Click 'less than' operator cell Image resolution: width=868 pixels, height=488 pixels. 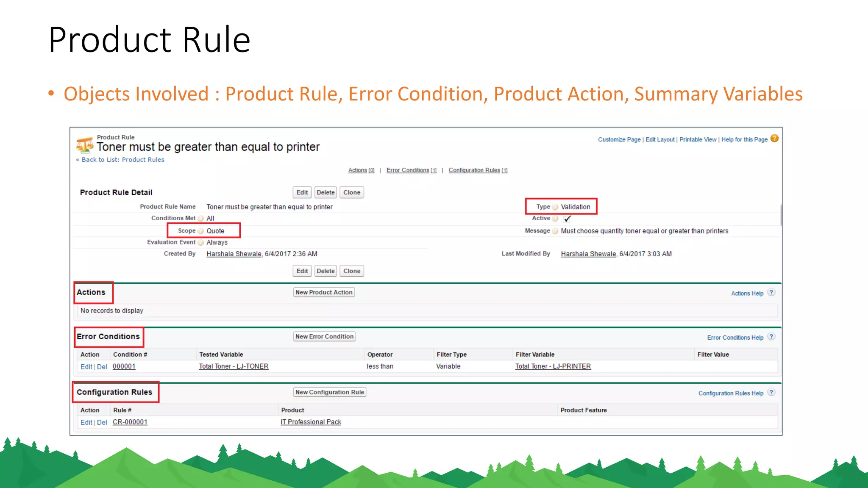(380, 366)
